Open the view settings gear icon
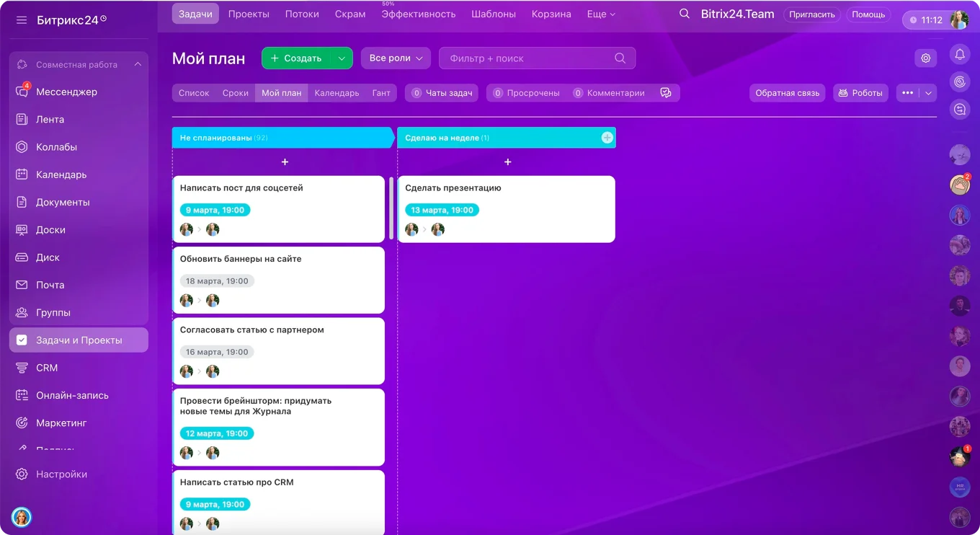Viewport: 980px width, 535px height. 926,58
